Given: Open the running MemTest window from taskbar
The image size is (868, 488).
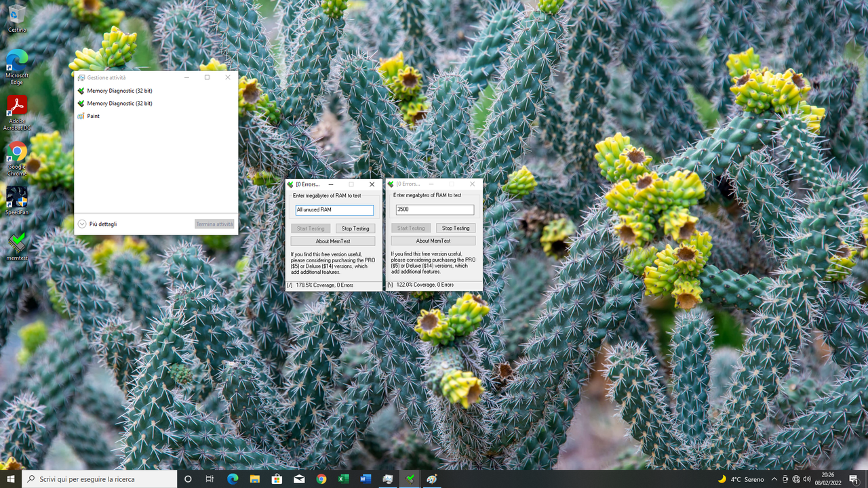Looking at the screenshot, I should click(410, 479).
